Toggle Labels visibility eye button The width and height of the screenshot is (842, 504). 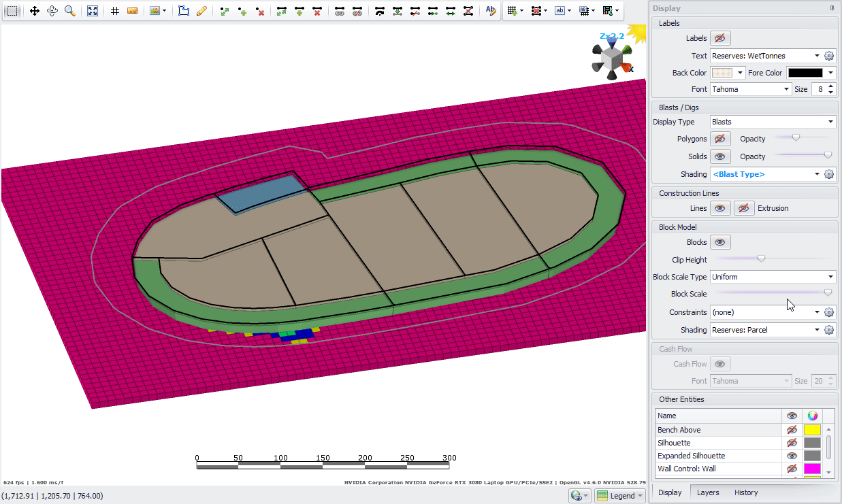tap(720, 38)
